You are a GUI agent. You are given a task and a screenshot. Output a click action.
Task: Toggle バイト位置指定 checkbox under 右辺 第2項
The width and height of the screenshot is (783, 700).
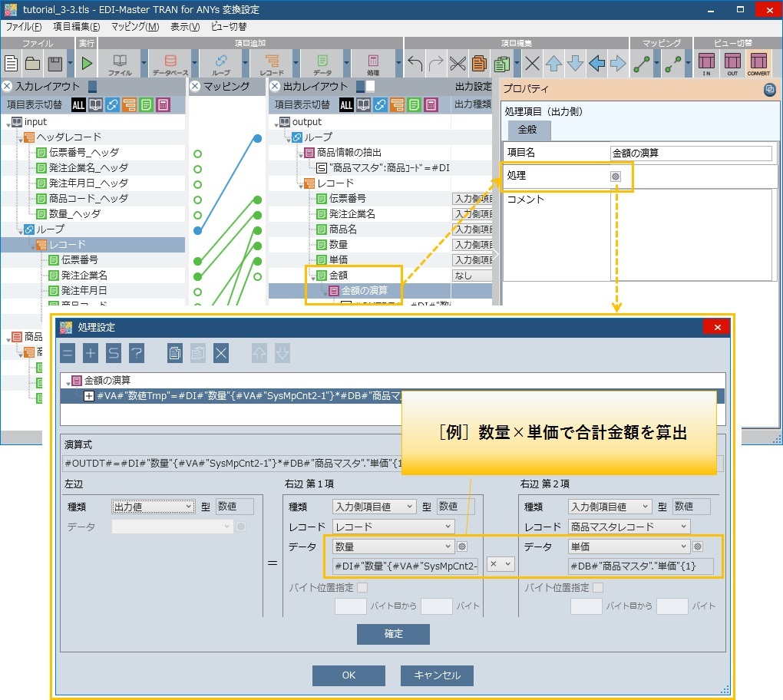pyautogui.click(x=597, y=588)
